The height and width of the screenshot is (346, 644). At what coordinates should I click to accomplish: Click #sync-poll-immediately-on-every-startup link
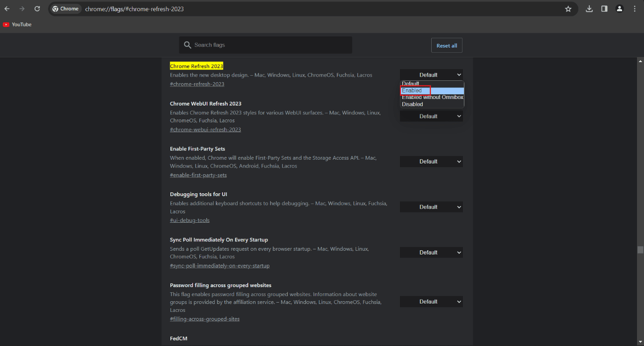(x=220, y=266)
